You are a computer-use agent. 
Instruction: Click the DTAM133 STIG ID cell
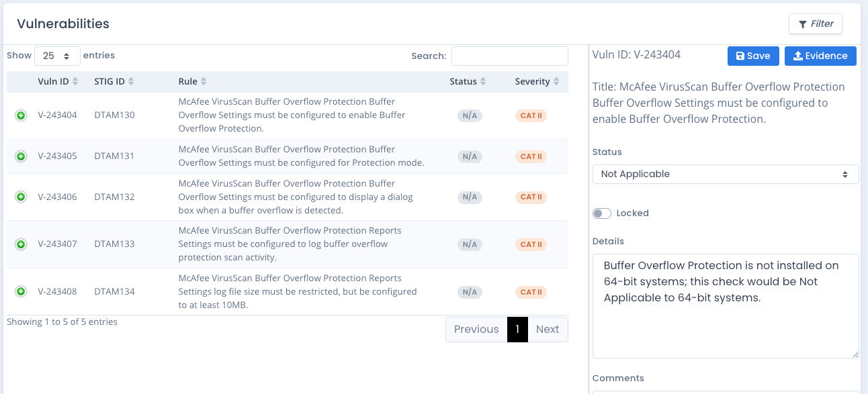(114, 244)
